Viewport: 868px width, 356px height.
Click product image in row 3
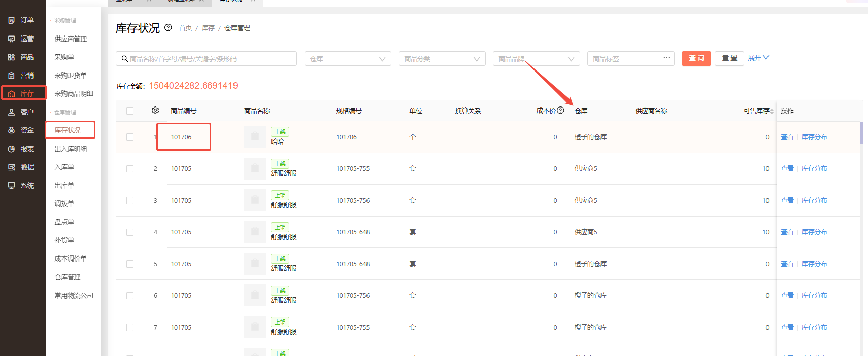255,200
